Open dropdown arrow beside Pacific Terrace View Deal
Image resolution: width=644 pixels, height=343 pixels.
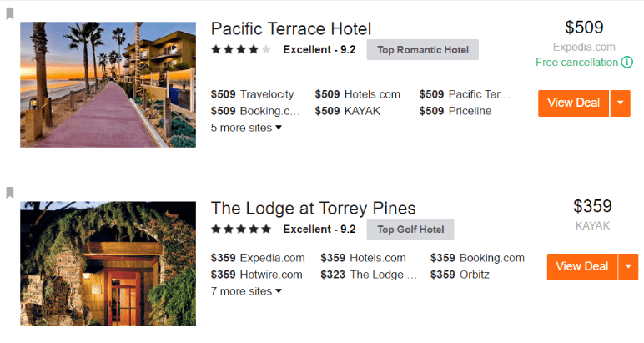(x=620, y=103)
